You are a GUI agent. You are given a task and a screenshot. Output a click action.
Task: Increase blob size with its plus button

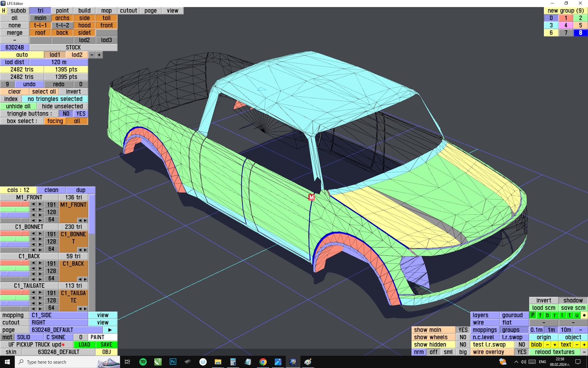point(555,345)
